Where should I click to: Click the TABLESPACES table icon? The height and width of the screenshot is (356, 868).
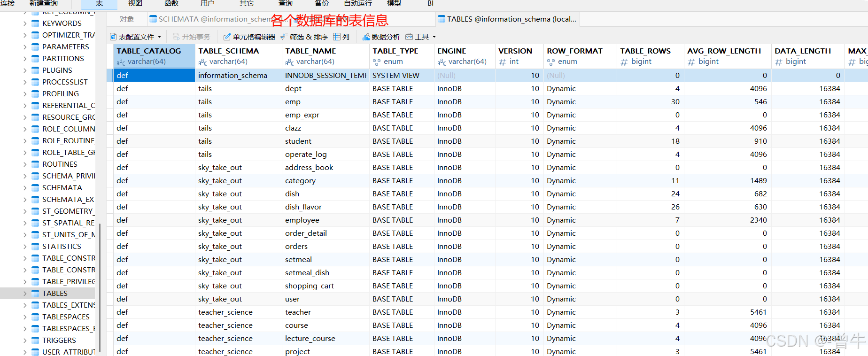click(35, 317)
